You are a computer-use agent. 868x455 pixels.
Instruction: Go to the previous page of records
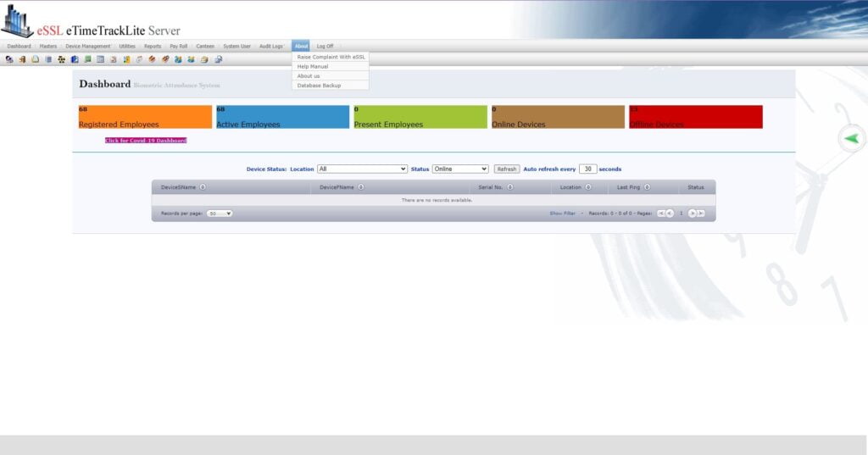click(670, 214)
